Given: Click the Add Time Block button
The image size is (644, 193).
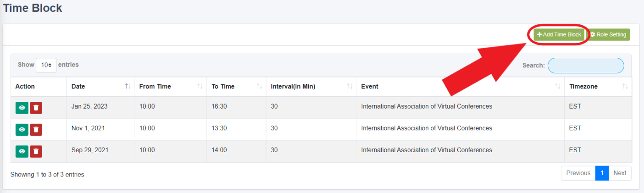Looking at the screenshot, I should (x=559, y=34).
